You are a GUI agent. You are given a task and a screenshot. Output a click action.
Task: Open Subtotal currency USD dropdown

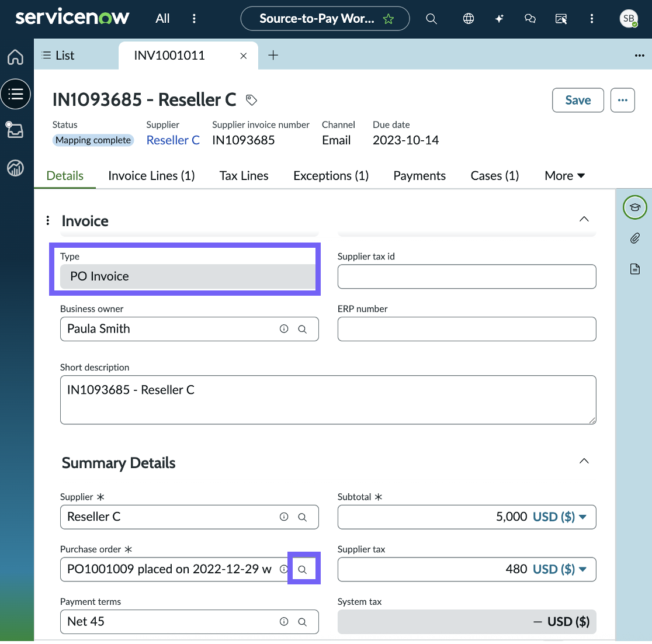coord(560,517)
